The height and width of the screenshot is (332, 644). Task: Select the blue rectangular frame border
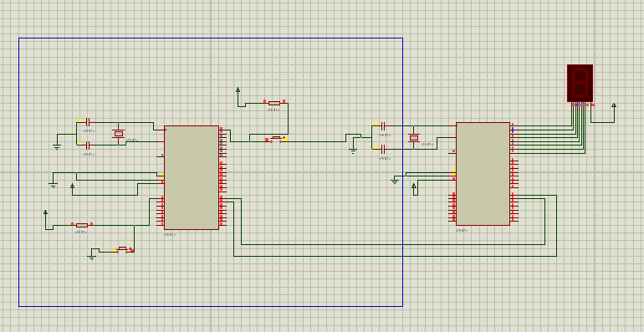pyautogui.click(x=210, y=38)
